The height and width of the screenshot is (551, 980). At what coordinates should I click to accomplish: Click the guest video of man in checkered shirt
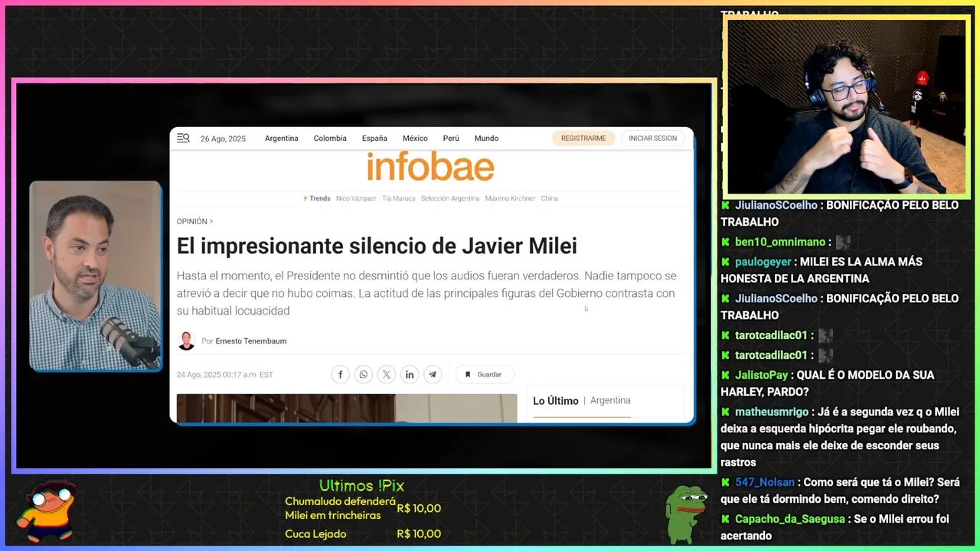click(96, 275)
